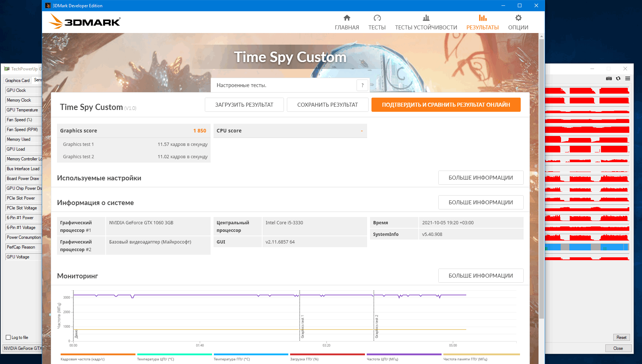Image resolution: width=642 pixels, height=364 pixels.
Task: Click Reset button in GPU-Z
Action: tap(621, 338)
